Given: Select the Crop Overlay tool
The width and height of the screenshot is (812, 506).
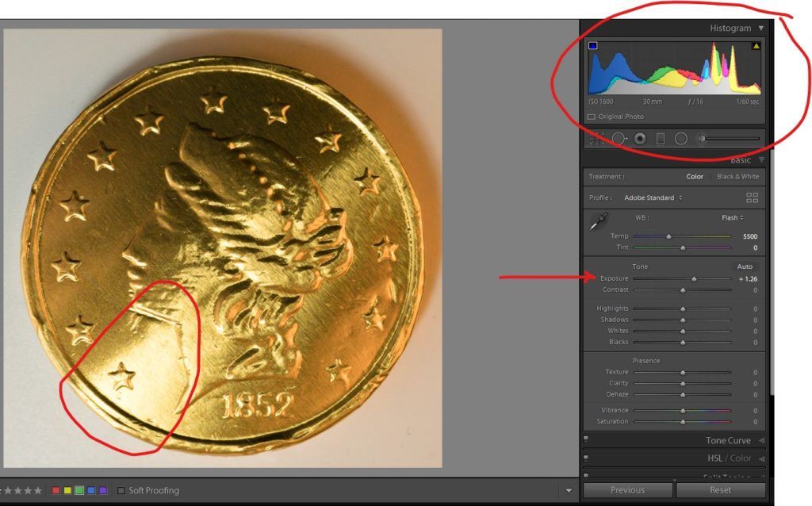Looking at the screenshot, I should 597,139.
